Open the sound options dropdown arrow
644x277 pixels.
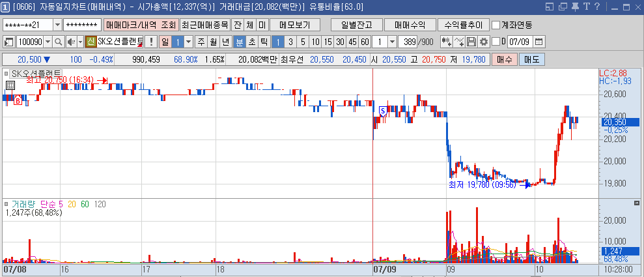(80, 42)
